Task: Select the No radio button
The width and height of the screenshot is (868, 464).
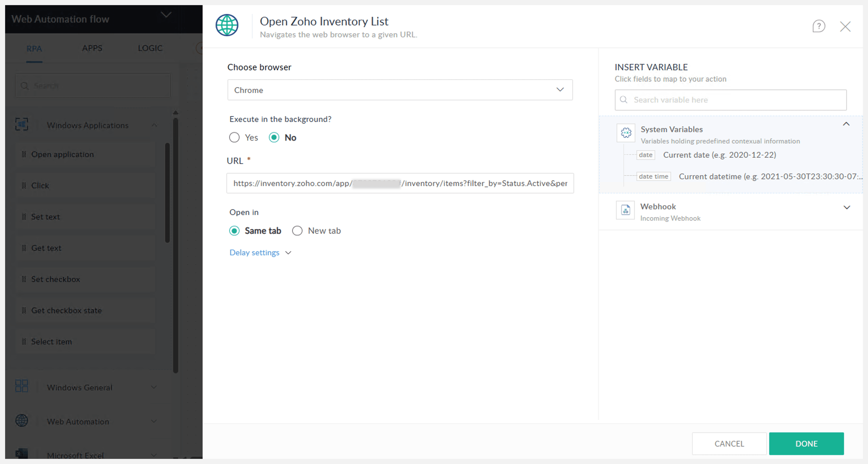Action: click(274, 138)
